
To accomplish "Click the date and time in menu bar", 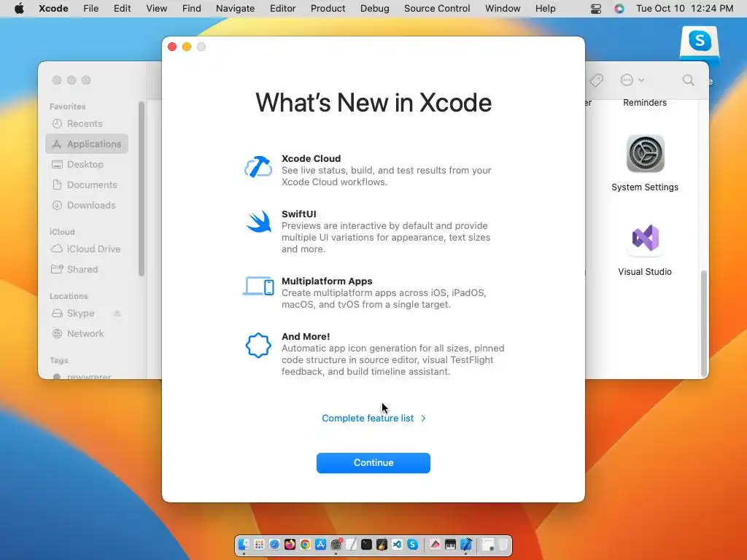I will coord(684,9).
